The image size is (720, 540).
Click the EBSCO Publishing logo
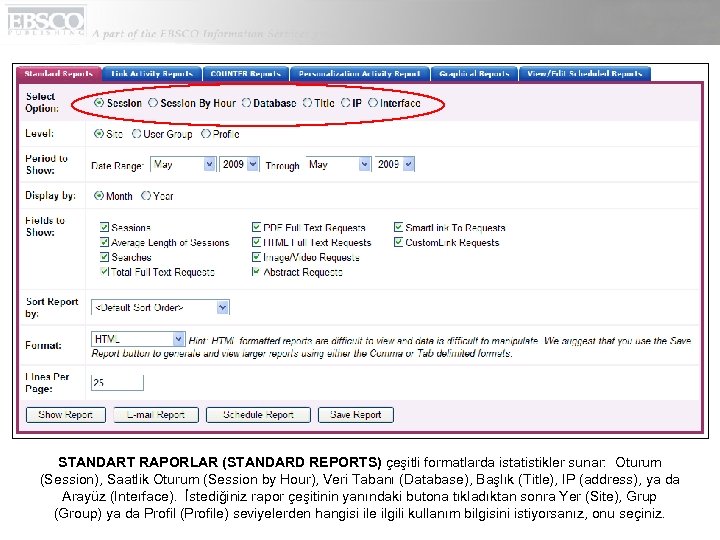tap(46, 21)
